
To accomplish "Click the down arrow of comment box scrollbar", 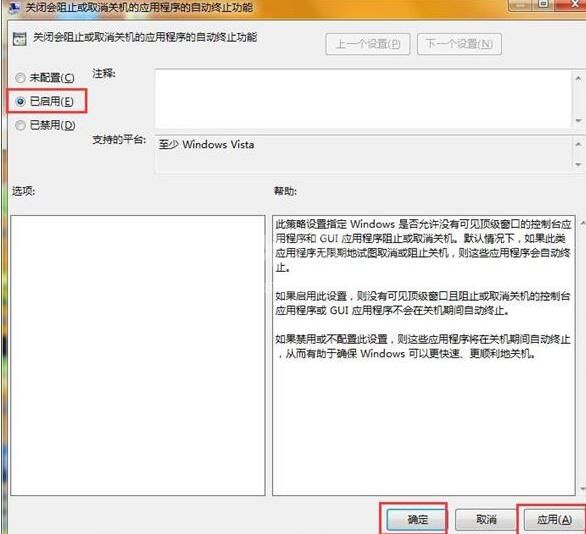I will 578,120.
